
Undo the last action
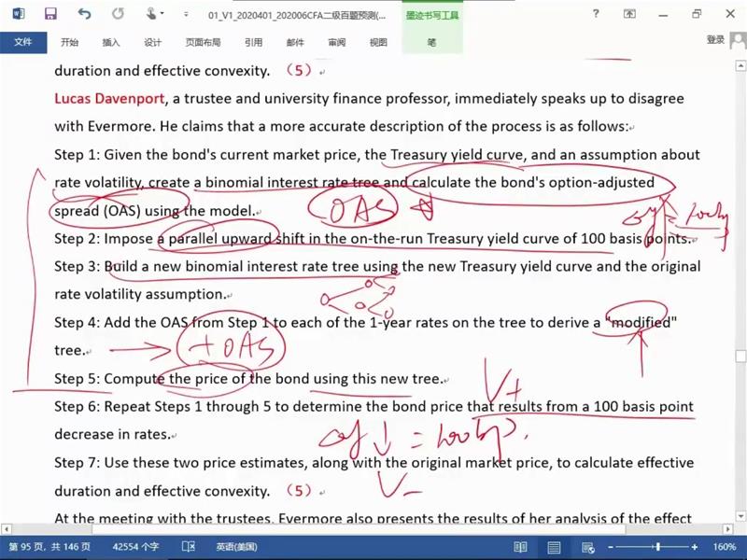(84, 13)
